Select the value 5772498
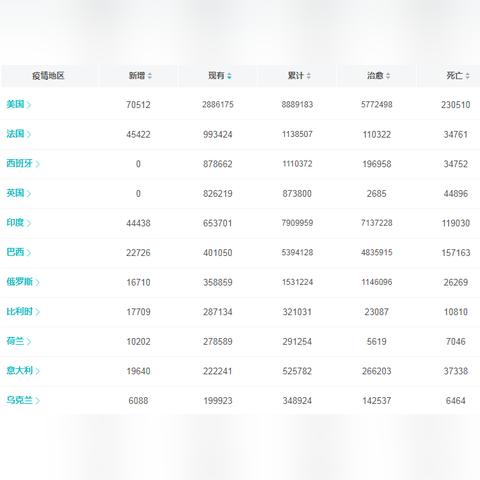Screen dimensions: 480x480 pos(377,105)
